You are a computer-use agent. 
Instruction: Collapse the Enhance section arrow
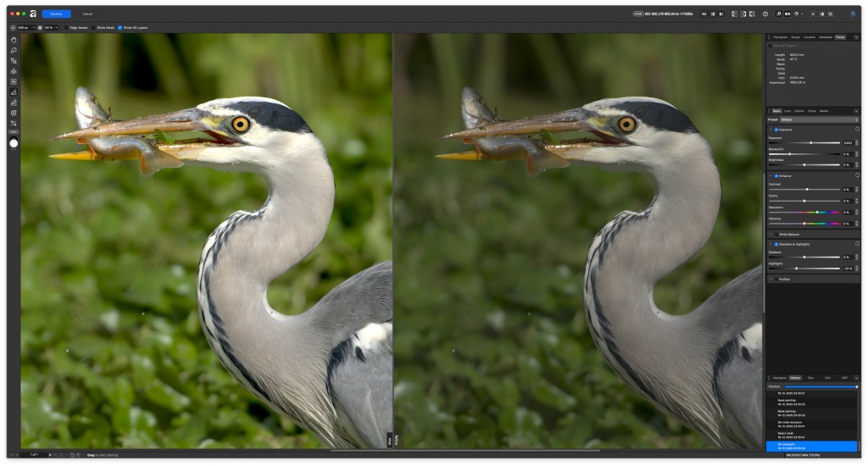click(x=771, y=176)
